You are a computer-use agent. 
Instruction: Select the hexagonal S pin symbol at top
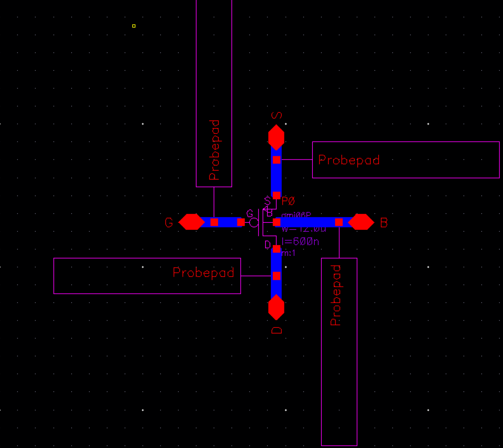[277, 138]
